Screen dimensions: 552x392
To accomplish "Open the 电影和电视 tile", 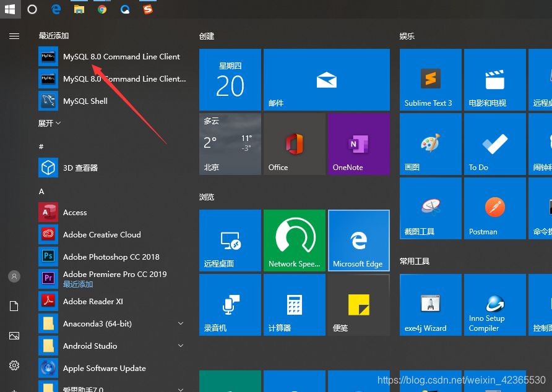I will pyautogui.click(x=495, y=80).
